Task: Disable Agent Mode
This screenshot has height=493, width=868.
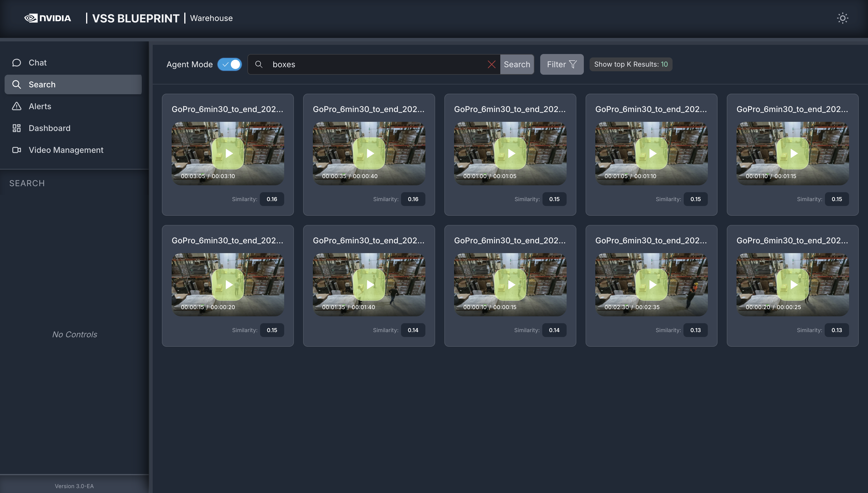Action: (229, 64)
